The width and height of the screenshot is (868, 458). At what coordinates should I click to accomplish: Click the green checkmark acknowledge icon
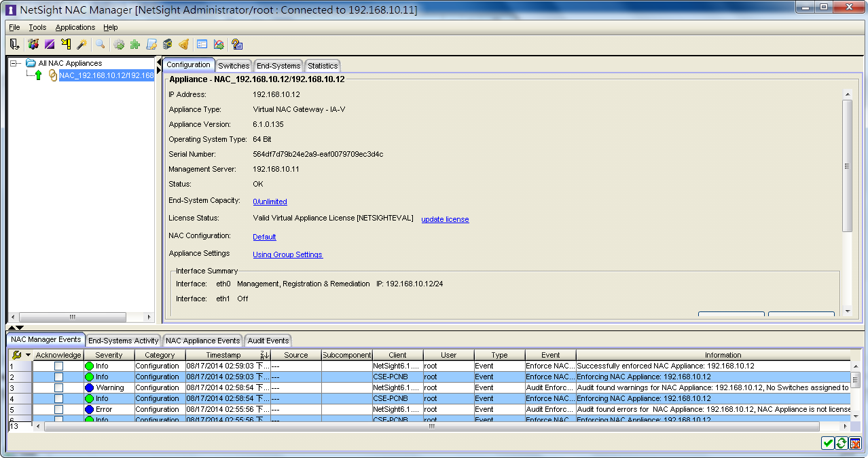coord(827,443)
